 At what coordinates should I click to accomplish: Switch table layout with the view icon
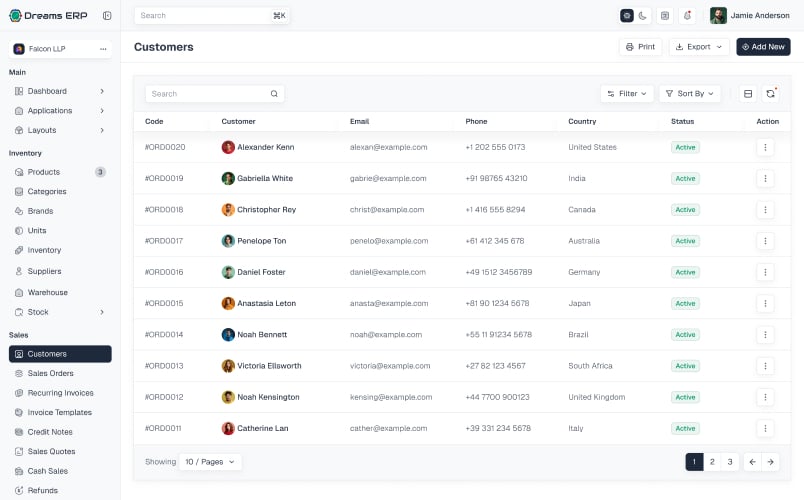748,93
